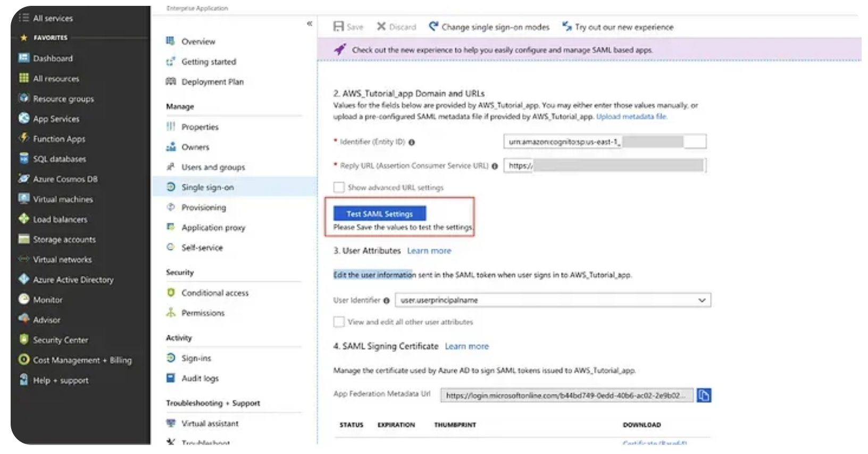Viewport: 868px width, 454px height.
Task: Click Learn more next to User Attributes
Action: click(x=429, y=250)
